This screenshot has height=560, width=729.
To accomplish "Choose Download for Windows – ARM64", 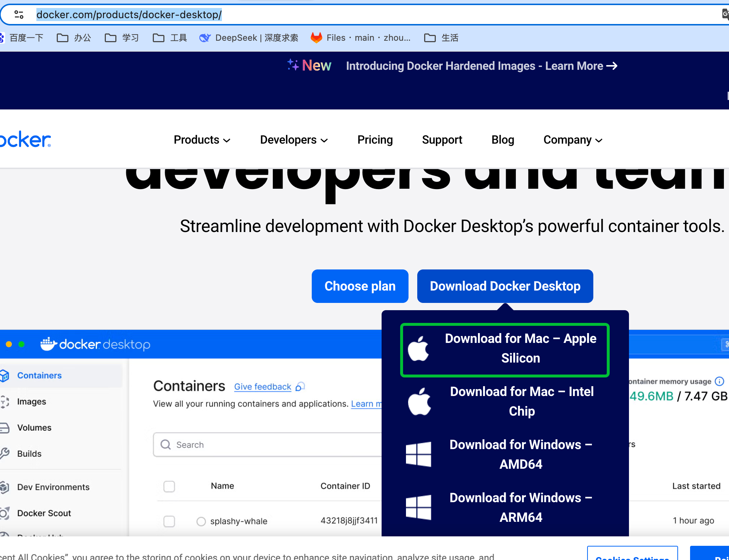I will 505,508.
